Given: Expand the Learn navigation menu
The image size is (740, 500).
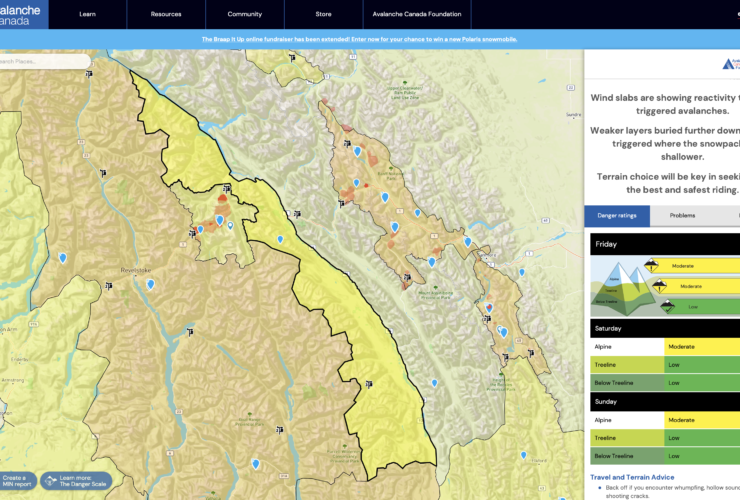Looking at the screenshot, I should pyautogui.click(x=88, y=14).
